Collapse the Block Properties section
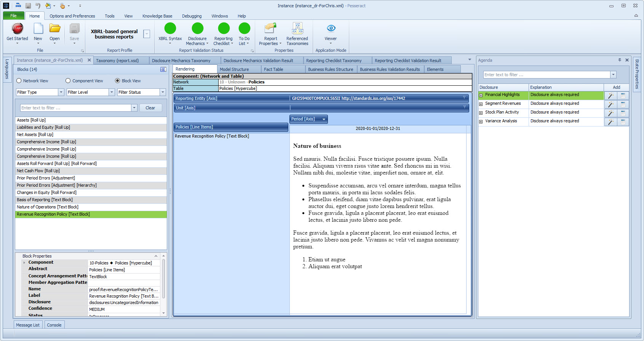The height and width of the screenshot is (341, 644). pyautogui.click(x=156, y=256)
